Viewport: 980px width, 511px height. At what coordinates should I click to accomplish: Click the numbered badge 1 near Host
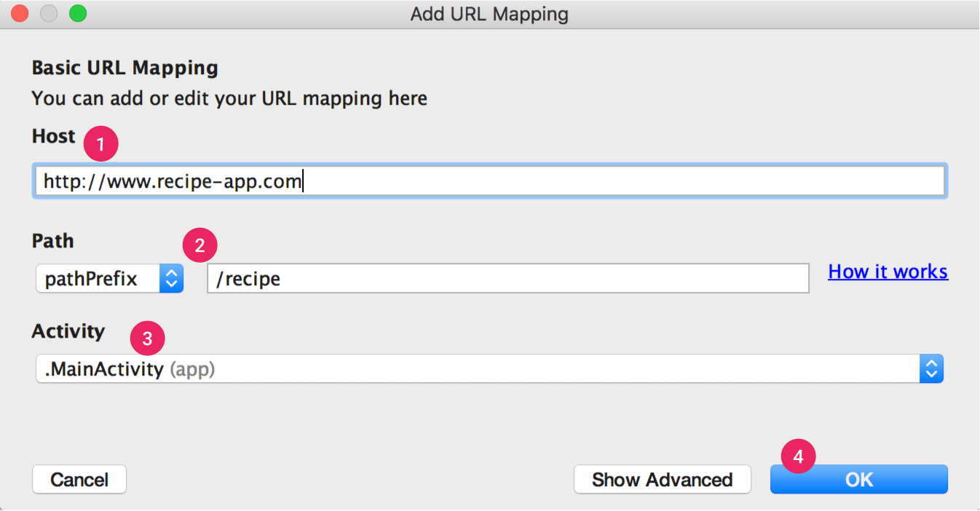100,143
